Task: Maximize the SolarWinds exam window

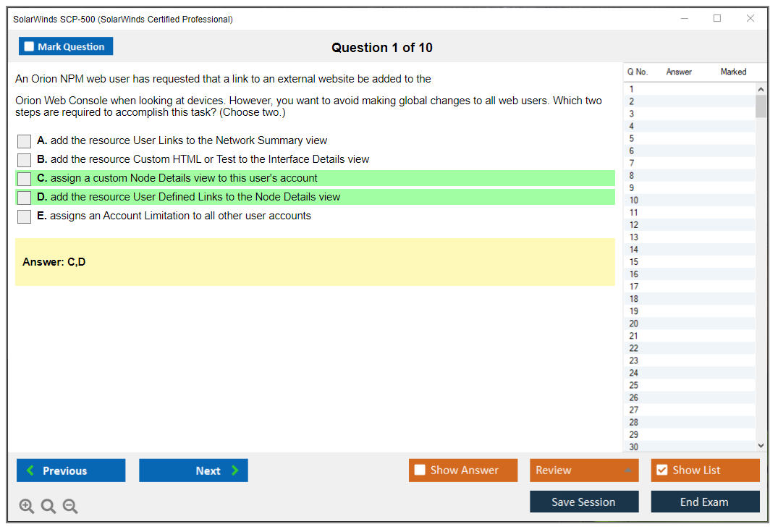Action: pyautogui.click(x=717, y=19)
